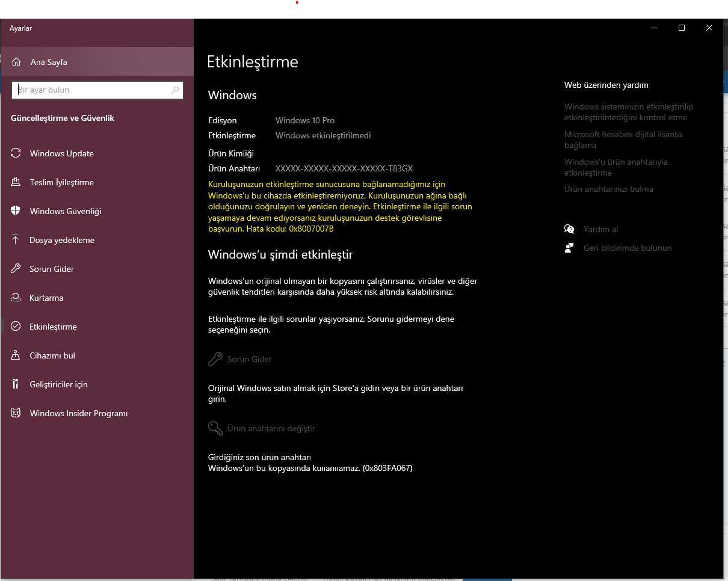The image size is (728, 581).
Task: Click the error text (0x803FA067)
Action: coord(387,468)
